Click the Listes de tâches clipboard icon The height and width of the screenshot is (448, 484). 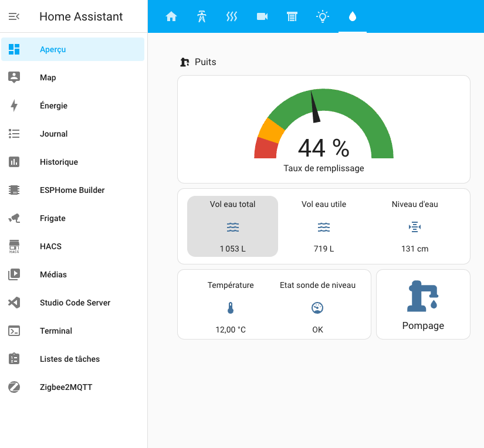coord(14,359)
